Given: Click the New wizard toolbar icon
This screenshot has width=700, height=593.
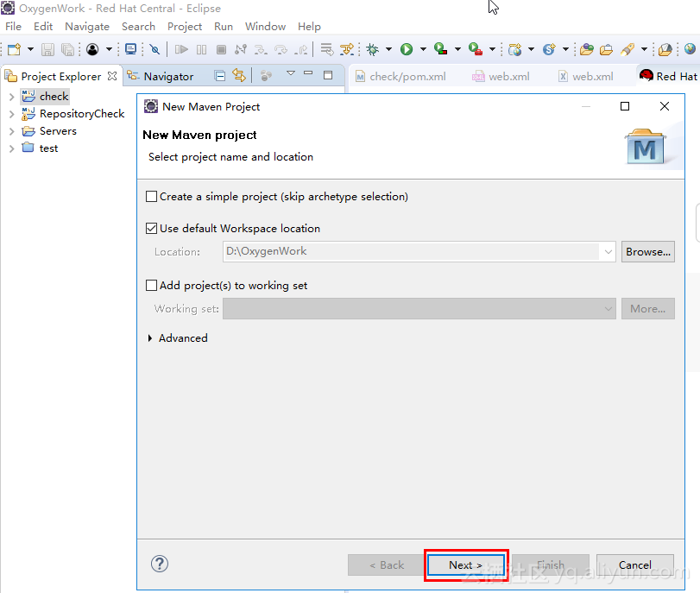Looking at the screenshot, I should click(x=15, y=49).
